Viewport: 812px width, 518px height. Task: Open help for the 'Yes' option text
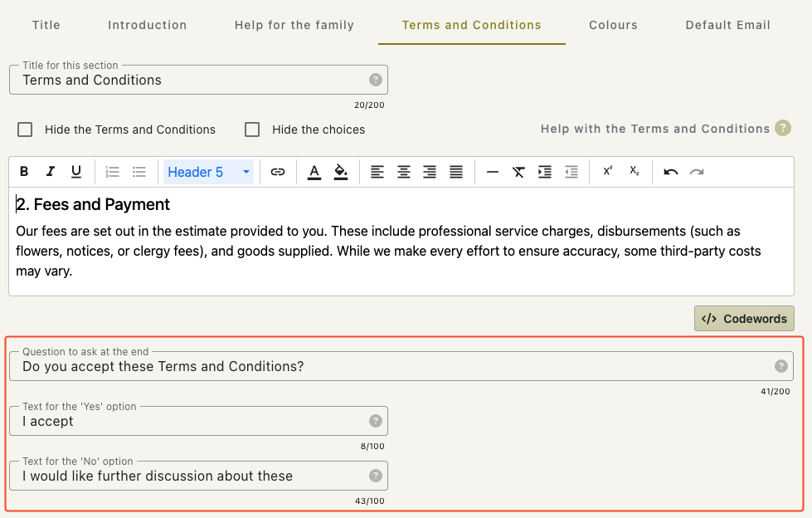pyautogui.click(x=376, y=421)
